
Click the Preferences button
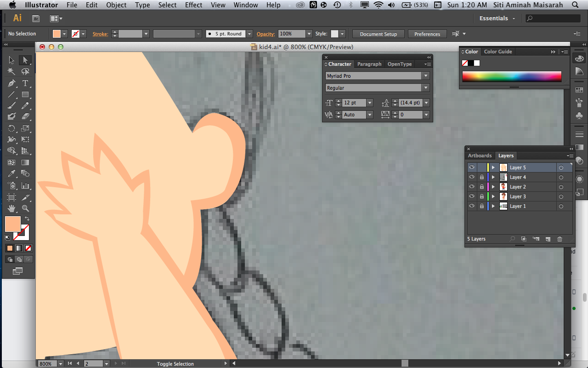427,34
